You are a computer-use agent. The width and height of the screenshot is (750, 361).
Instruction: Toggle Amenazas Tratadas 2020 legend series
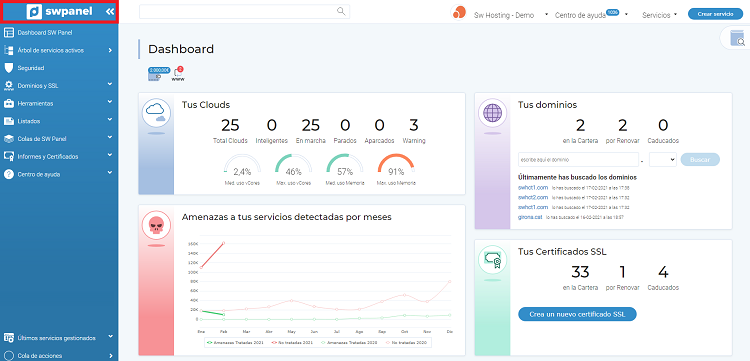click(347, 343)
